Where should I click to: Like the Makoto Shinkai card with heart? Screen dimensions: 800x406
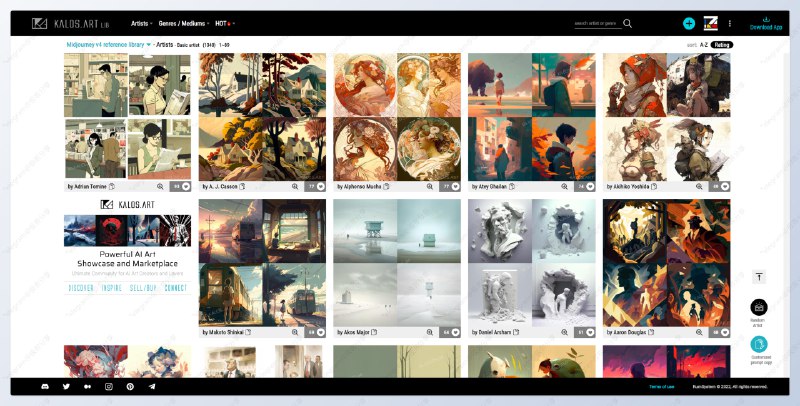pos(318,331)
